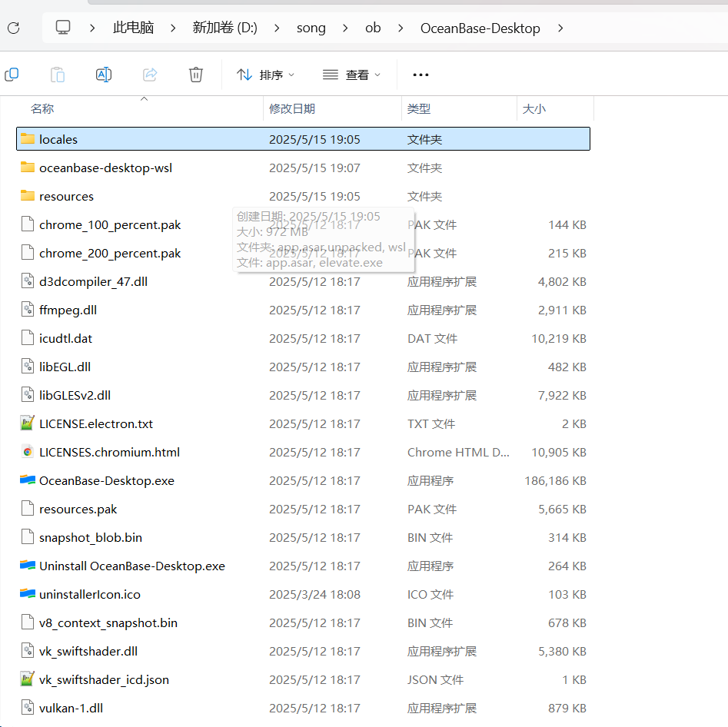
Task: Click the 2025/3/24 18:08 modified date
Action: click(314, 594)
